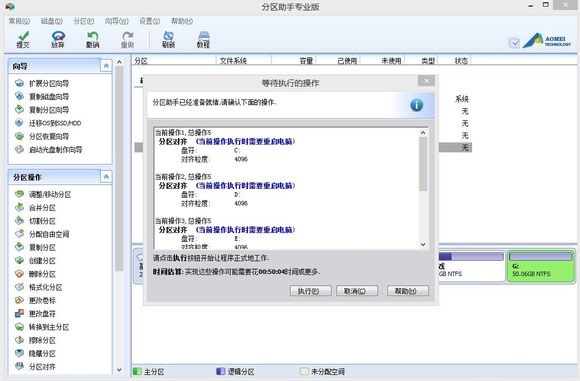Select 格式化分区 operation

pyautogui.click(x=38, y=287)
